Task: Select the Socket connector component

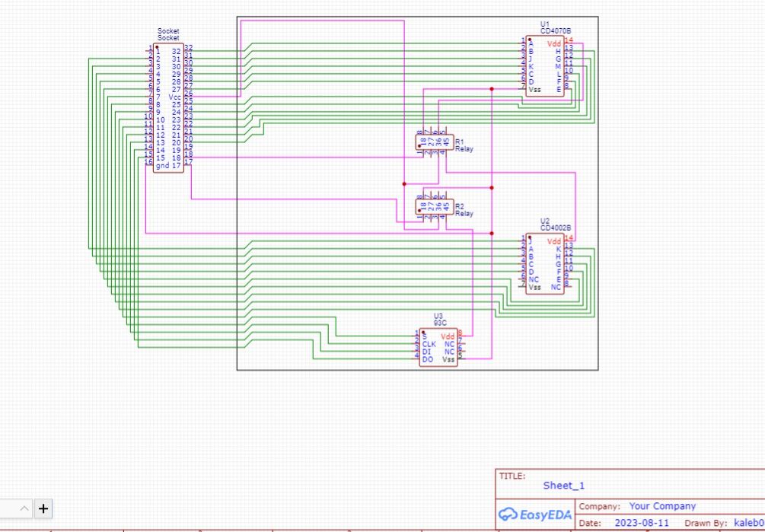Action: [x=168, y=108]
